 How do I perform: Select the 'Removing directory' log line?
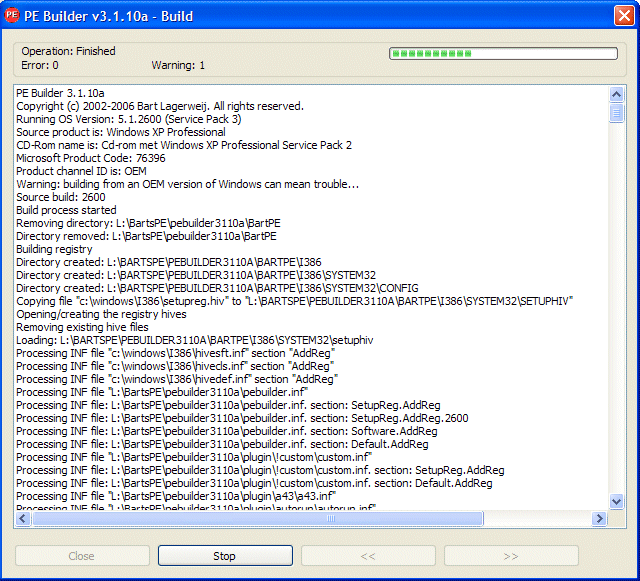click(149, 223)
